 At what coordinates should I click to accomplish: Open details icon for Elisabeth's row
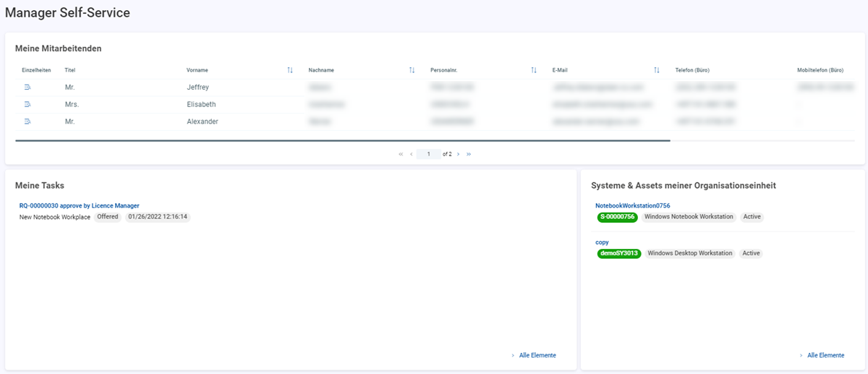pos(27,104)
